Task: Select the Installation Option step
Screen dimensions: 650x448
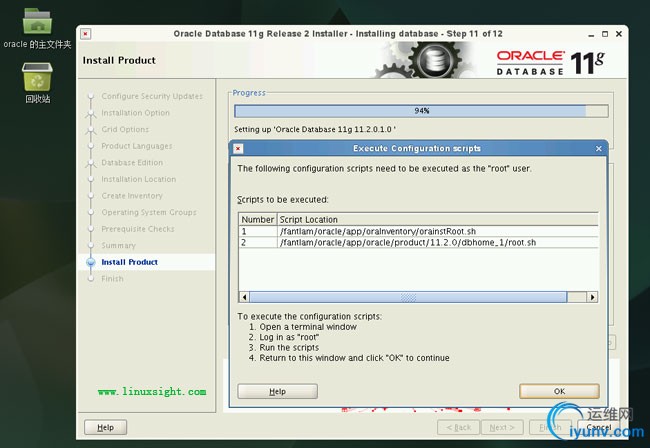Action: (136, 113)
